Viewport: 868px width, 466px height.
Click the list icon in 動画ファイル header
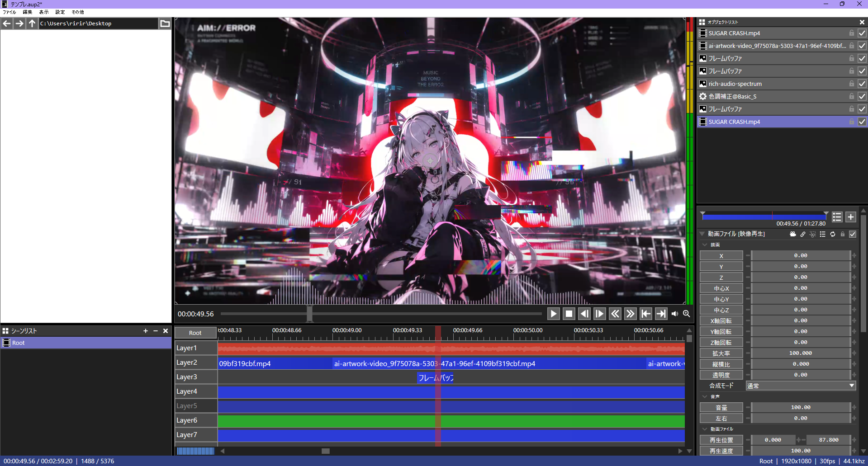click(823, 234)
